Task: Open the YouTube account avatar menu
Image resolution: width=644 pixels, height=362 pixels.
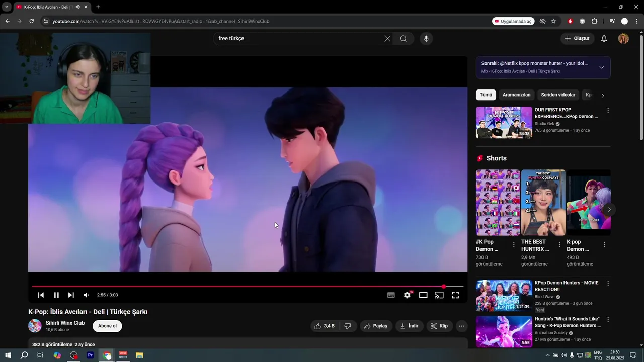Action: click(623, 39)
